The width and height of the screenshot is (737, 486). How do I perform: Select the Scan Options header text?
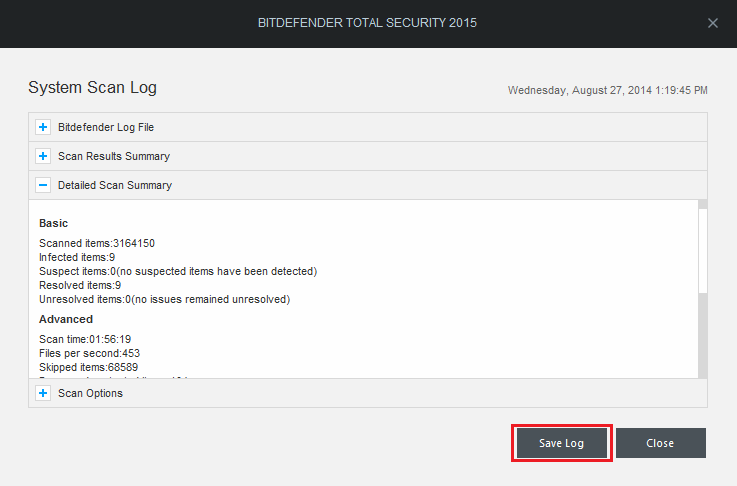coord(90,393)
